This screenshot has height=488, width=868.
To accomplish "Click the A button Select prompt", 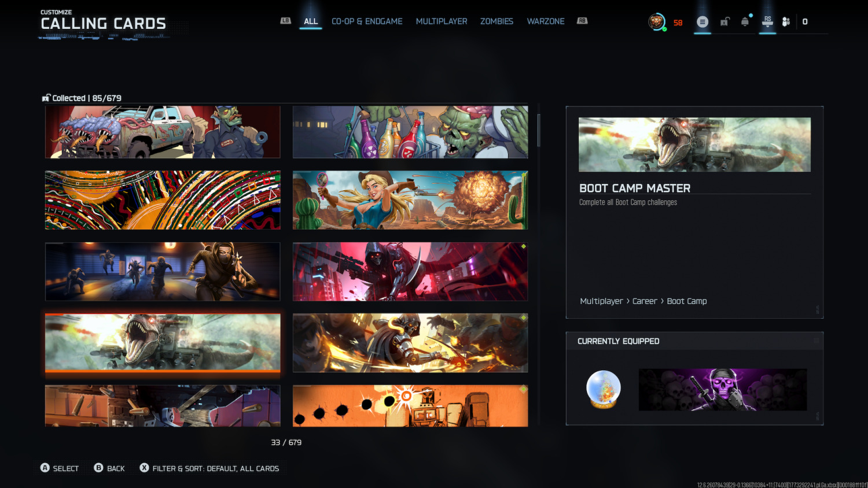I will point(45,468).
